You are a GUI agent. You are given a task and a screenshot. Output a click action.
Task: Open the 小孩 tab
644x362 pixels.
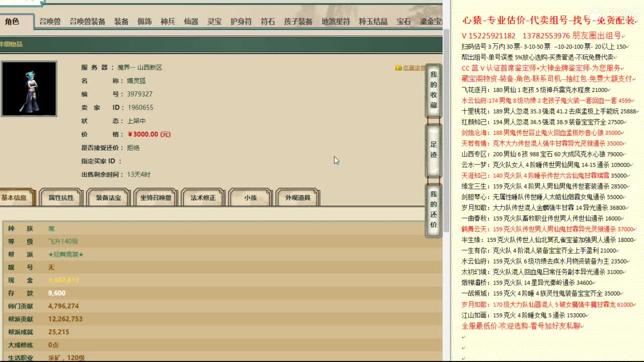click(x=250, y=198)
